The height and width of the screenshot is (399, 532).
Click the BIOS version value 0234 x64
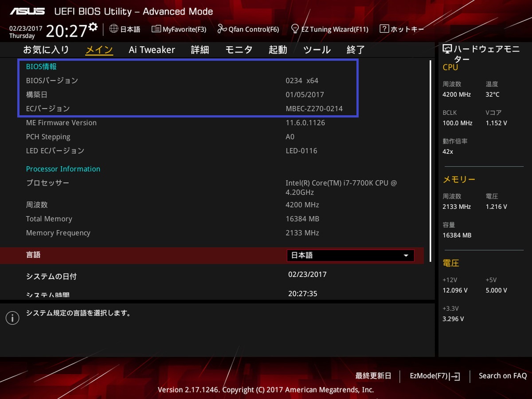click(x=302, y=81)
